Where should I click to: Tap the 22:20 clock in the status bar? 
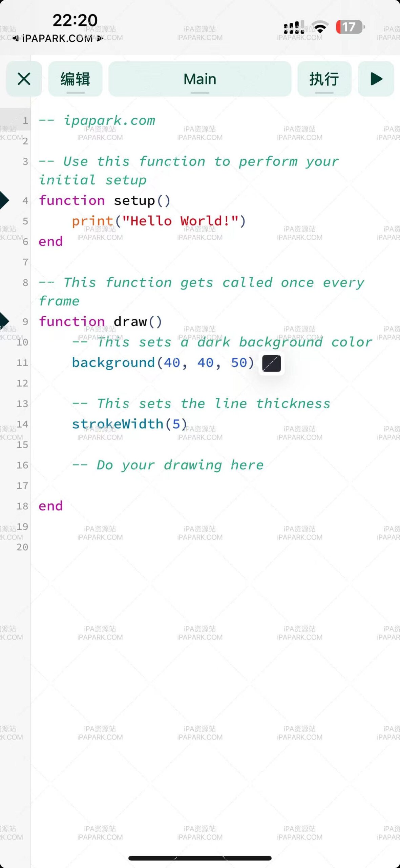tap(75, 20)
